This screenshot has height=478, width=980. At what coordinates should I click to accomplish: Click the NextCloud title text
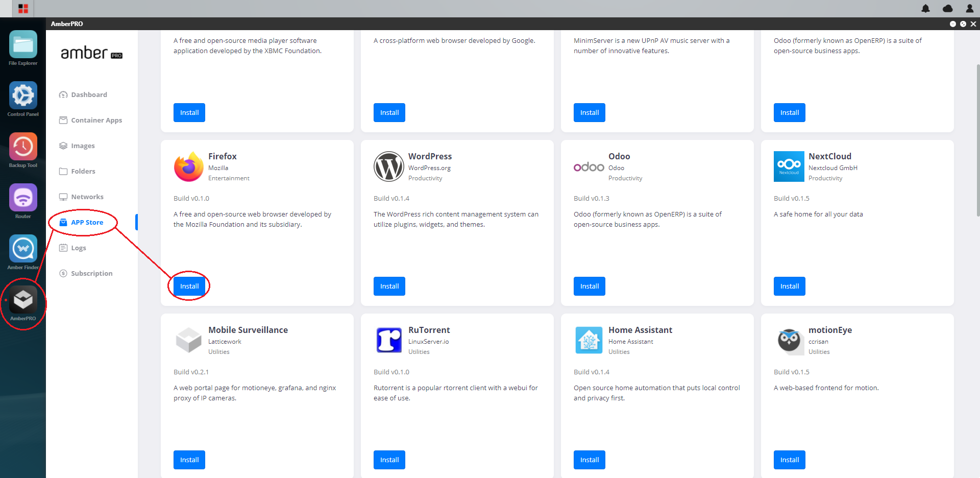(830, 156)
